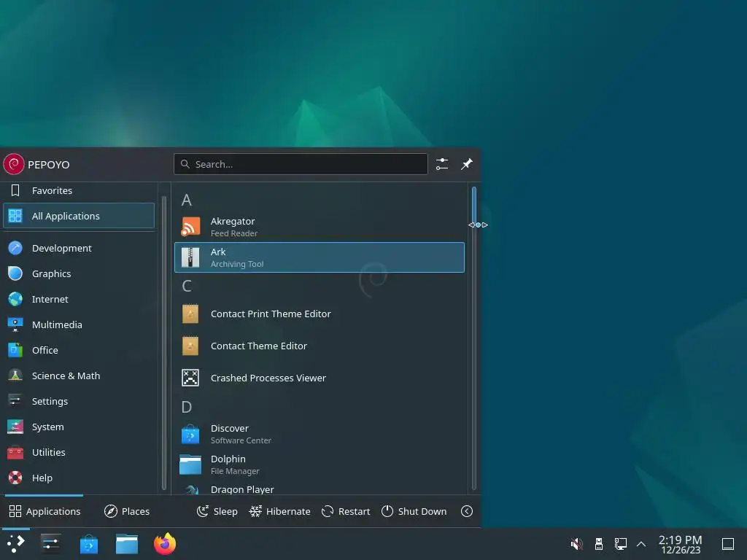Launch the Ark archiving tool
The width and height of the screenshot is (747, 560).
click(x=320, y=257)
